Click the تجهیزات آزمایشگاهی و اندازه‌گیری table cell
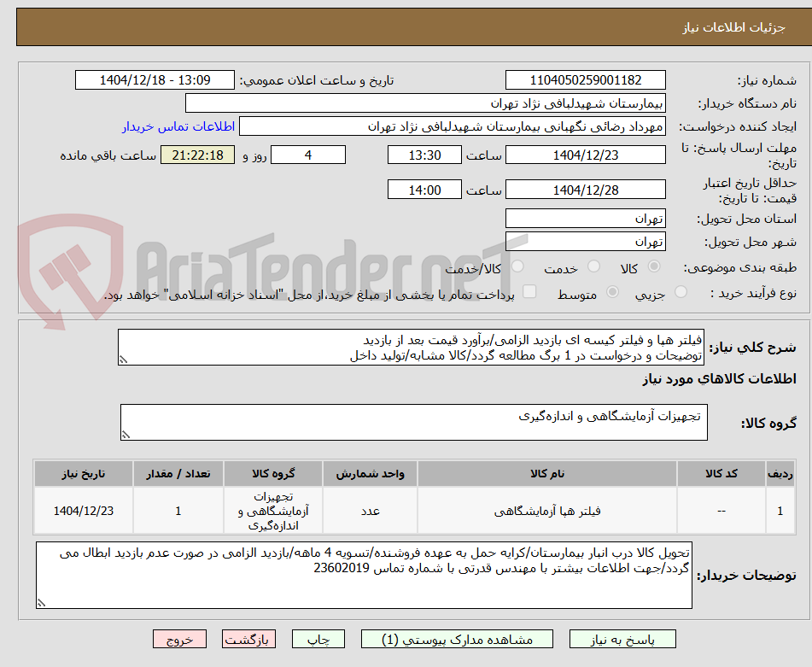 [273, 511]
